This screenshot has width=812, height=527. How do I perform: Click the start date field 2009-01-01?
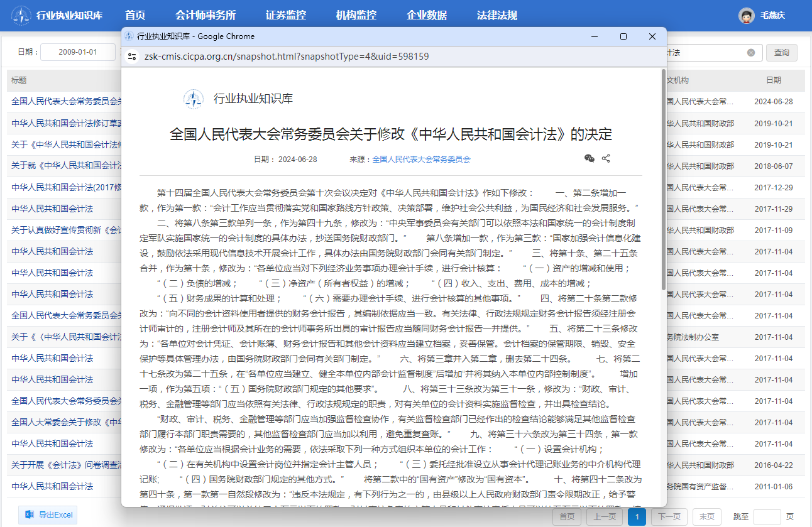[x=78, y=52]
